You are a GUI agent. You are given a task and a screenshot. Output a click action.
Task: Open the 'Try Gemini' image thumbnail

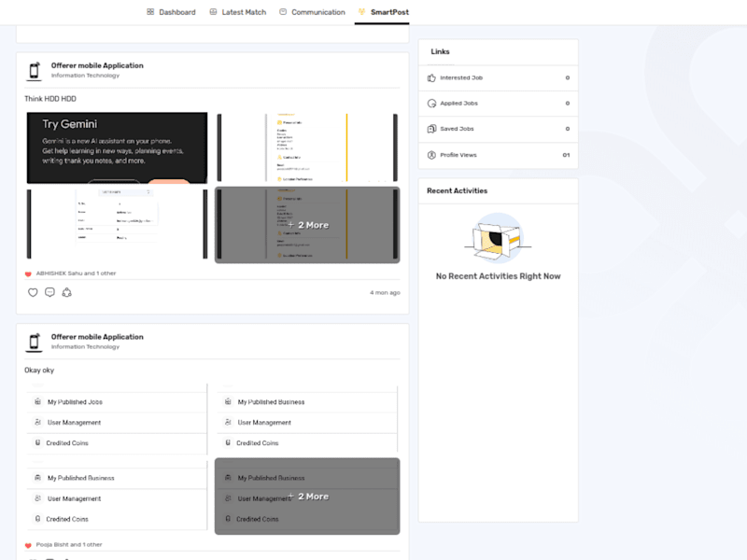click(x=118, y=147)
